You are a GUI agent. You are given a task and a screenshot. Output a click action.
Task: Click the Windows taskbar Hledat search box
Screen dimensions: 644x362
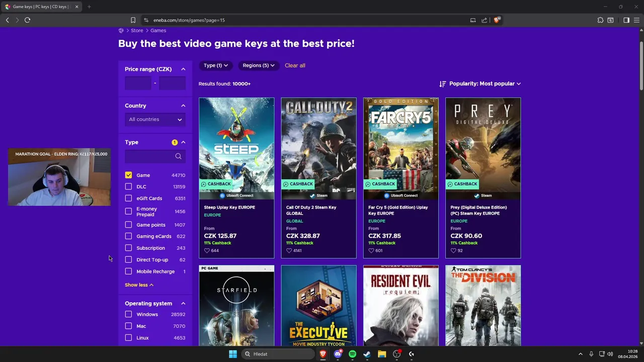(277, 354)
